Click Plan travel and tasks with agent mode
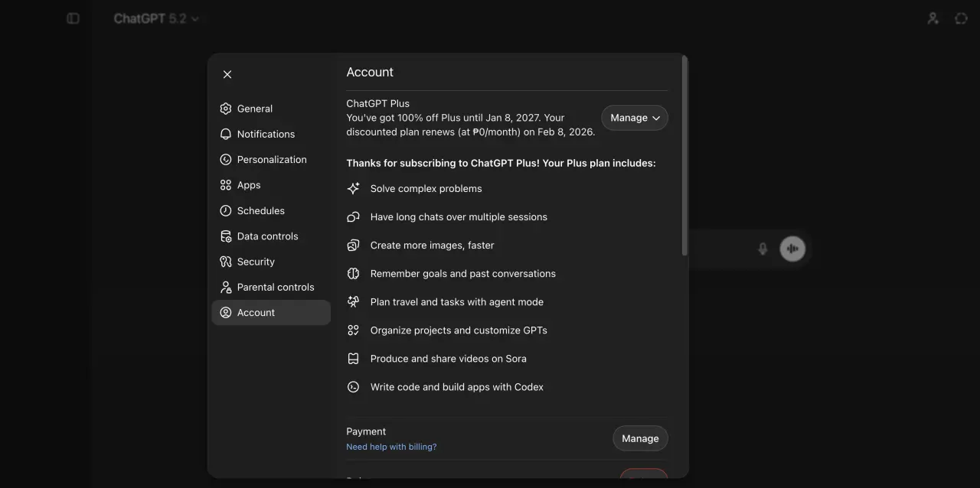 click(x=456, y=301)
